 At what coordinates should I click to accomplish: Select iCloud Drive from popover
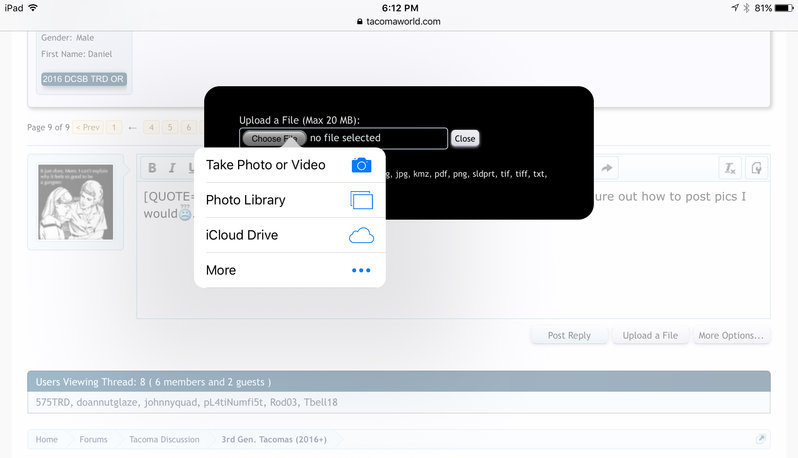pyautogui.click(x=290, y=235)
